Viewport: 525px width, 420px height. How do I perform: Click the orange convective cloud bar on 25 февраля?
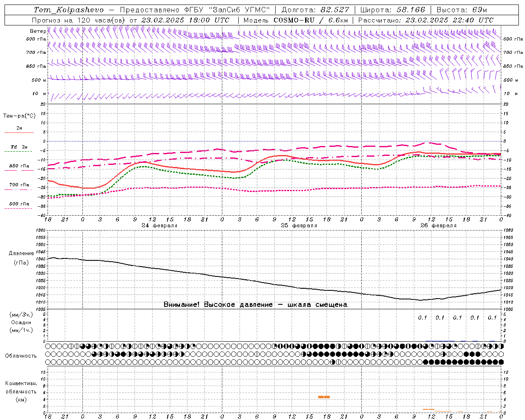[x=324, y=397]
